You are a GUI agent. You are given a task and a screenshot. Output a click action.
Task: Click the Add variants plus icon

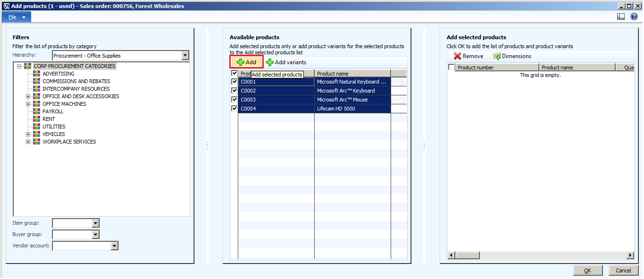pos(270,62)
